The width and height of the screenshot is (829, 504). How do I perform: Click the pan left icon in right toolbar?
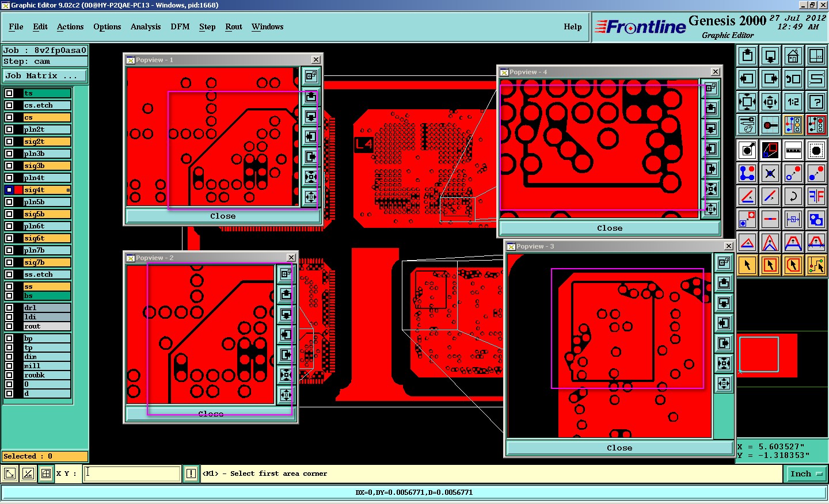click(x=747, y=79)
